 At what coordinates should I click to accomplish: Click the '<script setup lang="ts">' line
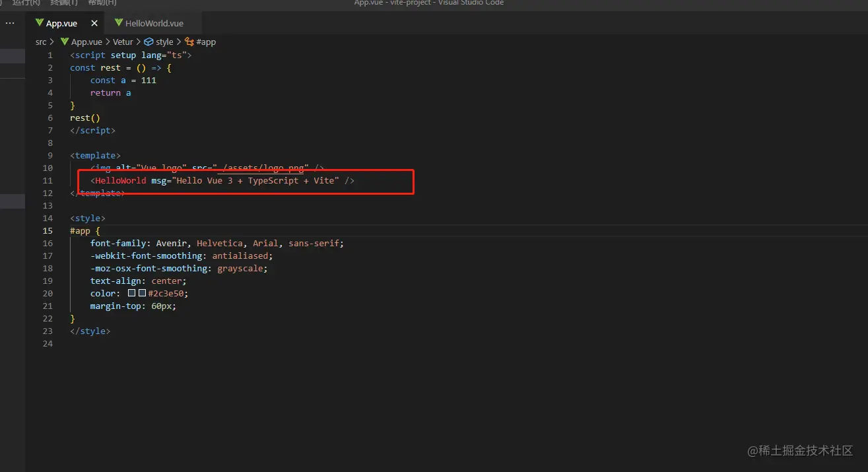coord(131,55)
